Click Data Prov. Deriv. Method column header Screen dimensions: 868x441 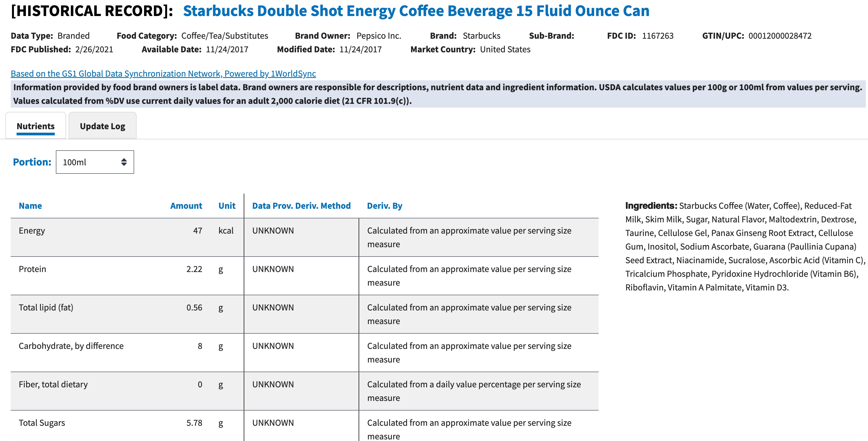301,206
